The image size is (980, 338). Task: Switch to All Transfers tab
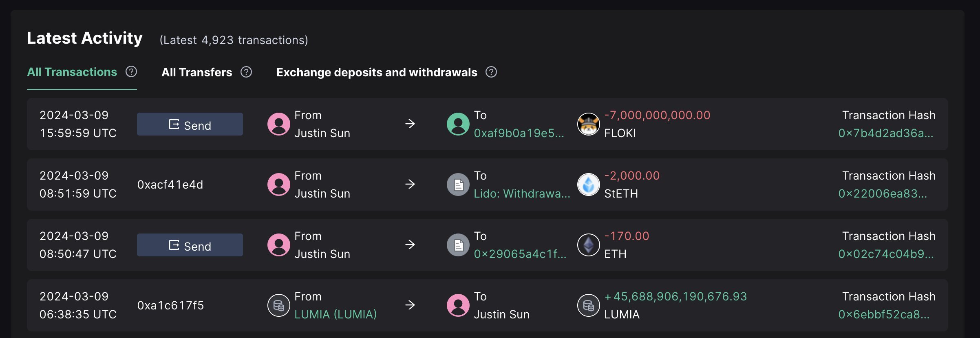[197, 72]
